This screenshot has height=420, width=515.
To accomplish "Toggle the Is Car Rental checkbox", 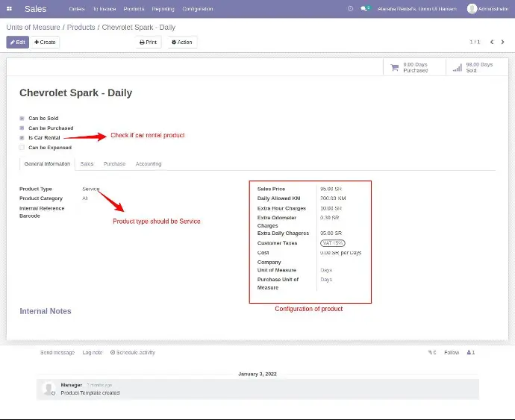I will (22, 137).
